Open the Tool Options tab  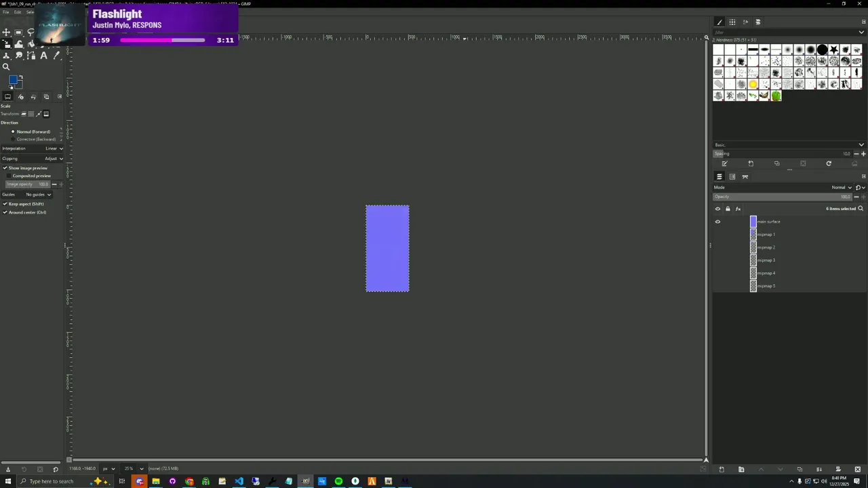(x=8, y=96)
